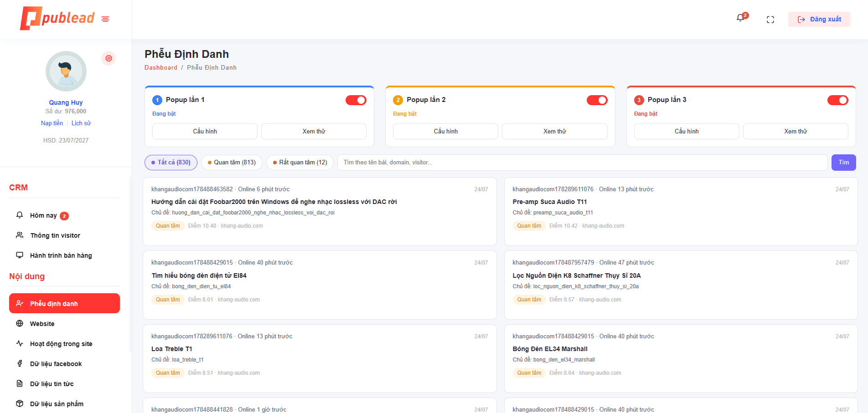Open Cấu hình for Popup lần 1
Screen dimensions: 868x413
[x=205, y=131]
